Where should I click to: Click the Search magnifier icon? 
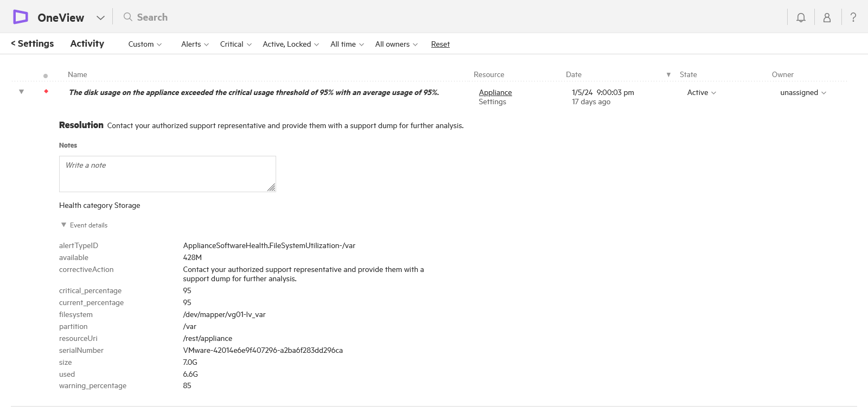point(128,17)
